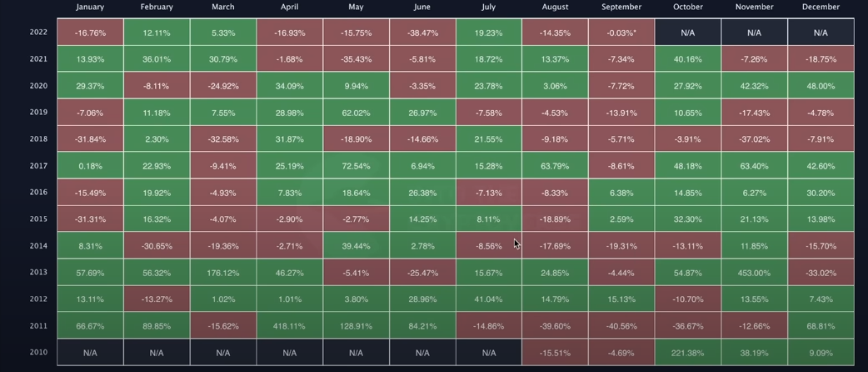The image size is (868, 372).
Task: Click the 453.00% cell for November 2013
Action: [754, 273]
